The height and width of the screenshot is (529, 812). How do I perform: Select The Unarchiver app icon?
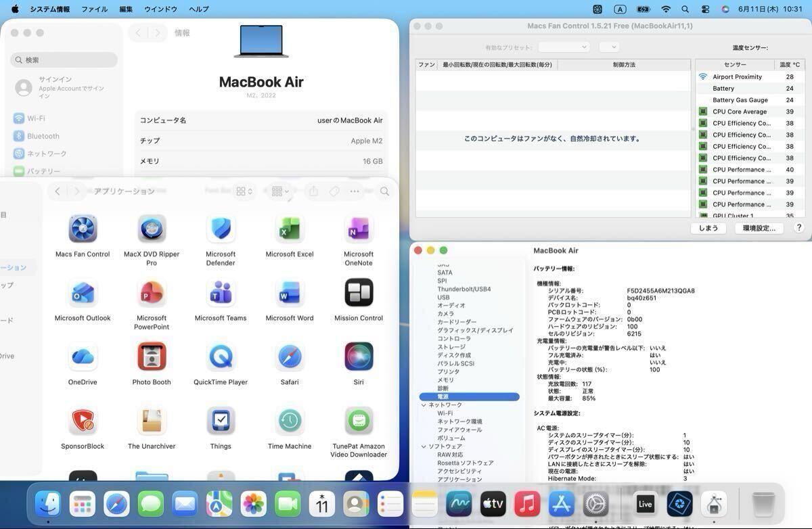152,421
